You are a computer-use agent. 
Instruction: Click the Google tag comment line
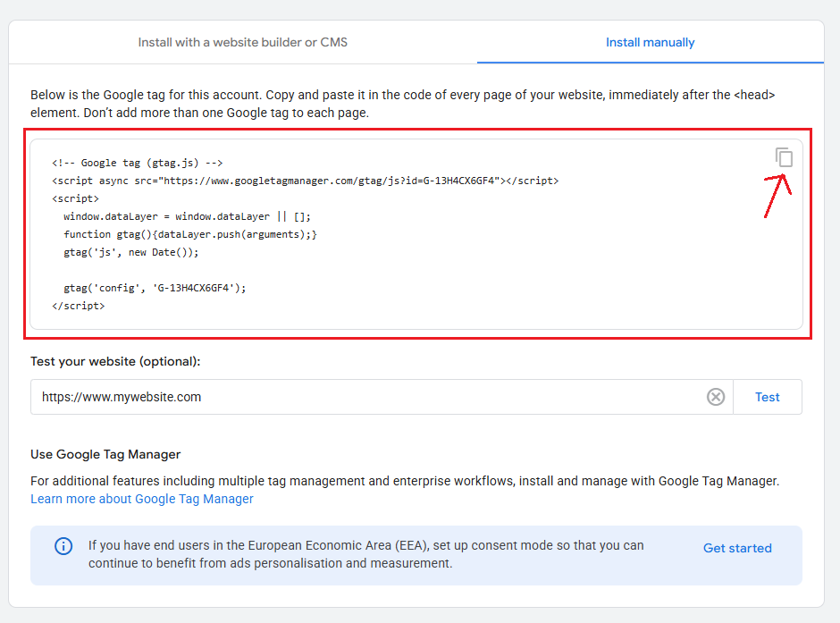[x=137, y=163]
